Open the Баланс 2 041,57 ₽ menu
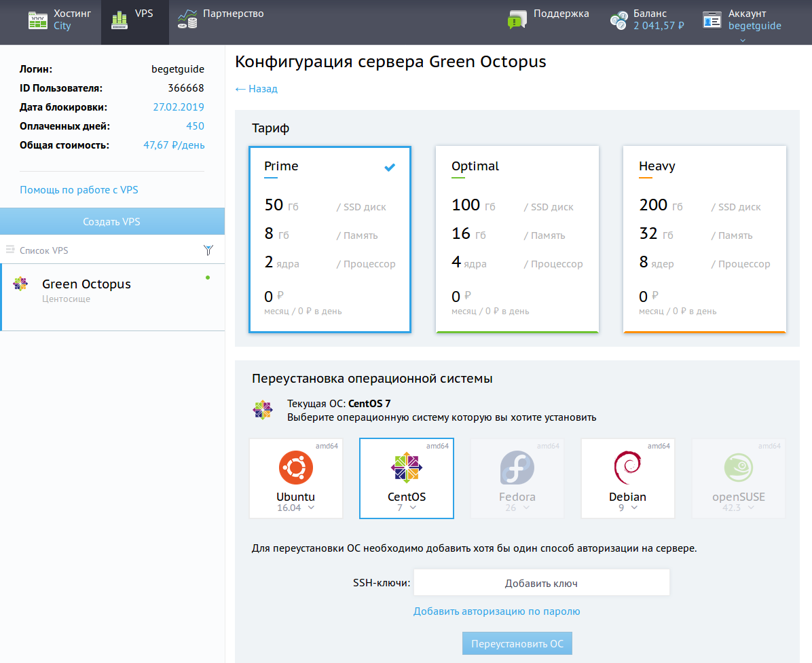The image size is (812, 663). [647, 20]
